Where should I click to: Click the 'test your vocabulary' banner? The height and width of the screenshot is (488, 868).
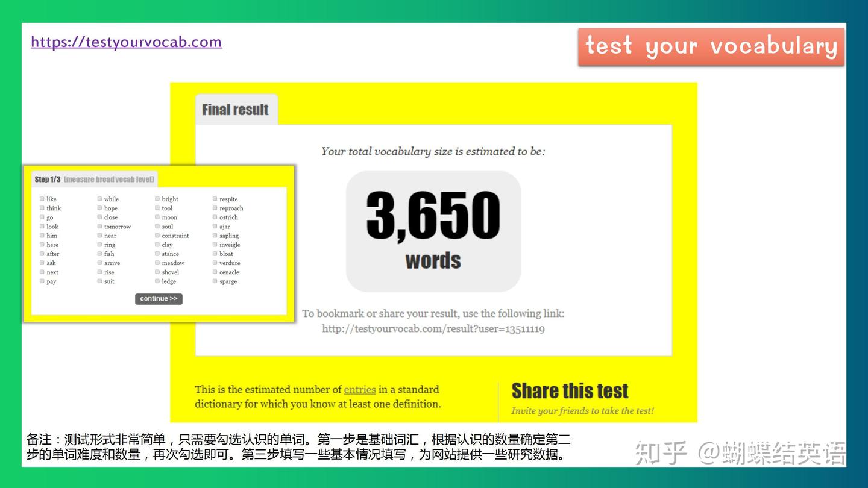tap(711, 46)
